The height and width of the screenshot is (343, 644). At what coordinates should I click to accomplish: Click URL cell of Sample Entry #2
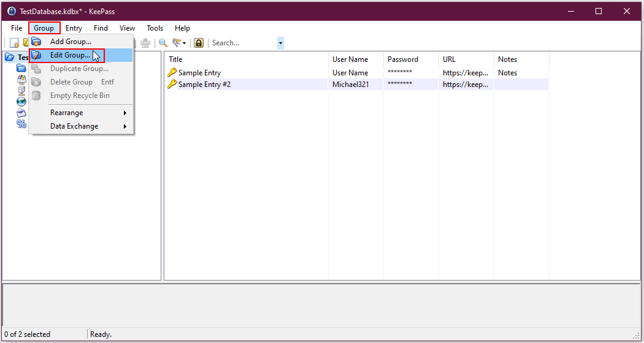click(x=466, y=85)
